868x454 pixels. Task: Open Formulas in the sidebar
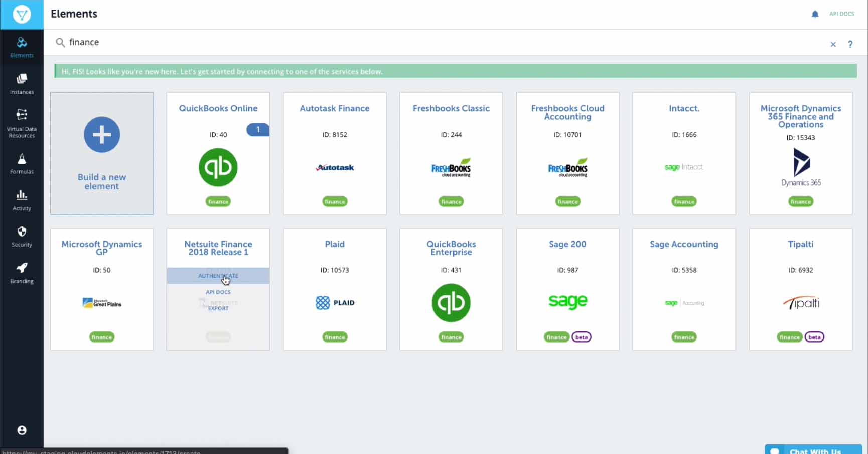[x=22, y=164]
